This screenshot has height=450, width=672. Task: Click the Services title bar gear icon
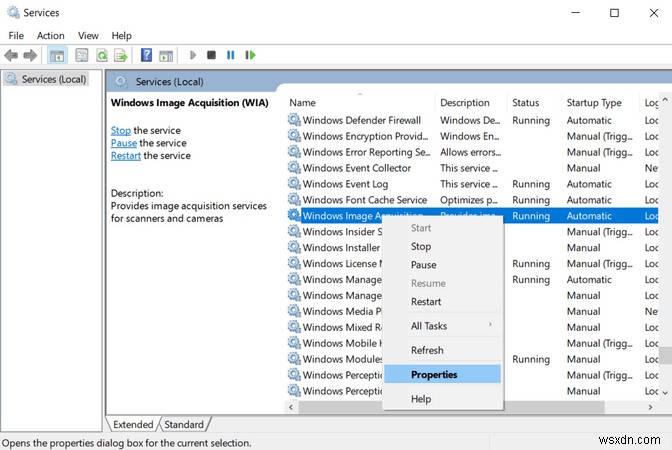point(13,12)
